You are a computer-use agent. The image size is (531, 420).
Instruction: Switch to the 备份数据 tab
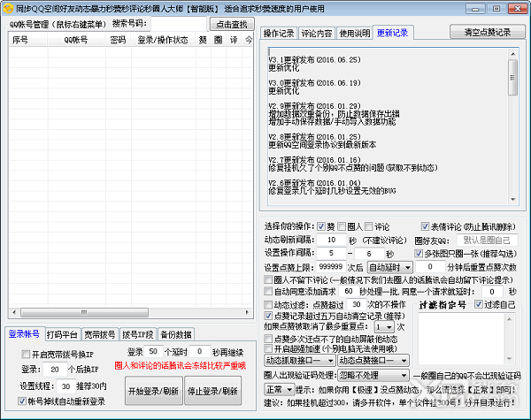176,335
